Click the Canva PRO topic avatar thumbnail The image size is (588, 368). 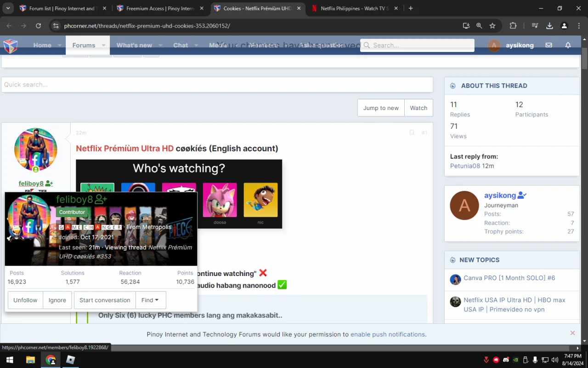455,279
